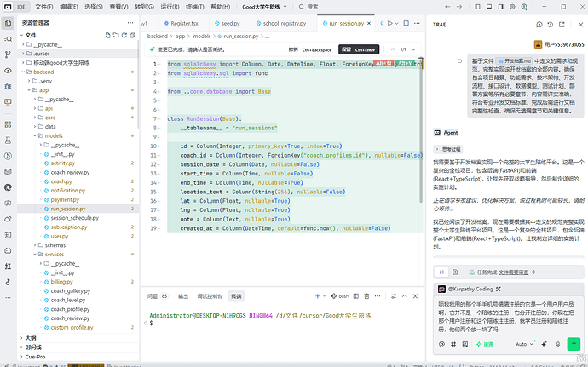The width and height of the screenshot is (588, 367).
Task: Click the 保留 Ctrl+Enter button
Action: point(359,49)
